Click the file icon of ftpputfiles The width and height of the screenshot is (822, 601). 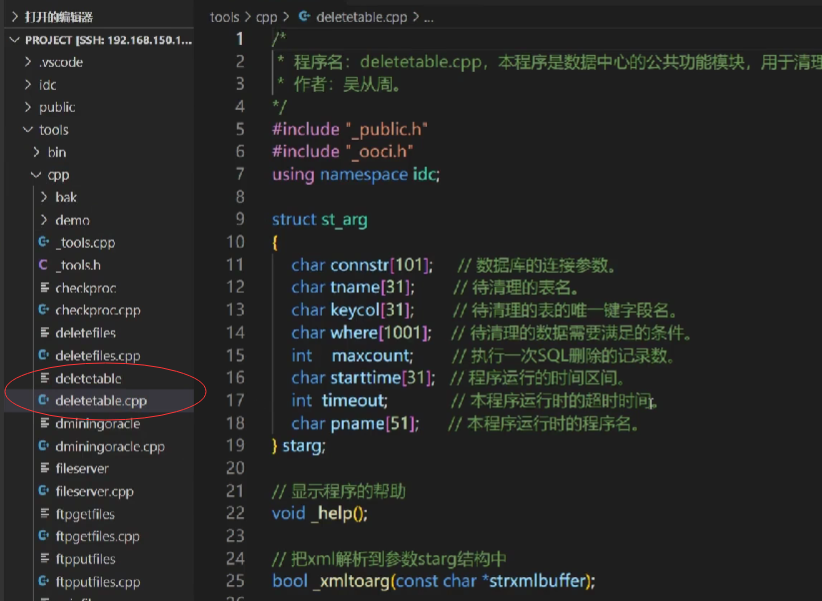(x=45, y=559)
